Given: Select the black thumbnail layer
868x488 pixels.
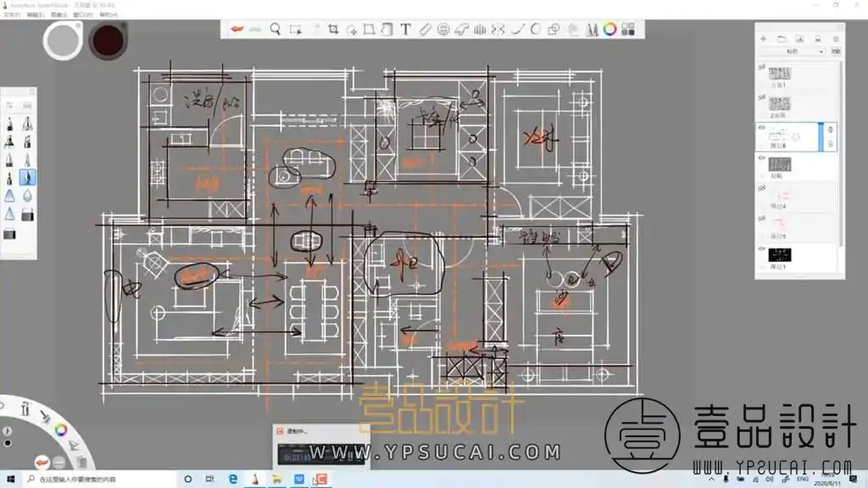Looking at the screenshot, I should coord(780,255).
